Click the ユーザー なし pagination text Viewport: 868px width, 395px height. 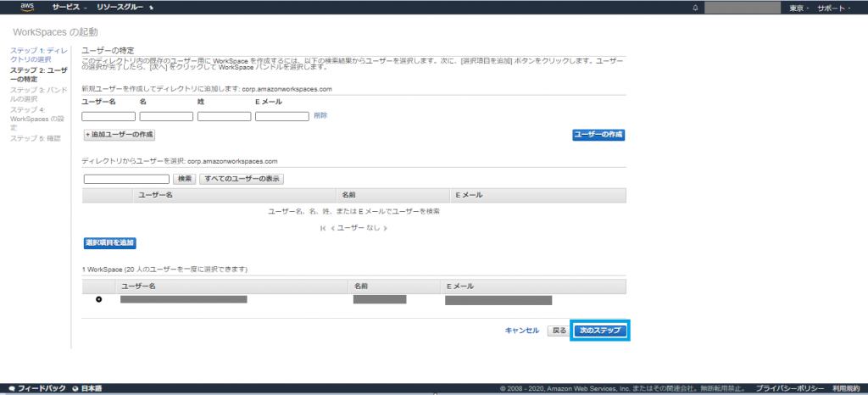359,228
